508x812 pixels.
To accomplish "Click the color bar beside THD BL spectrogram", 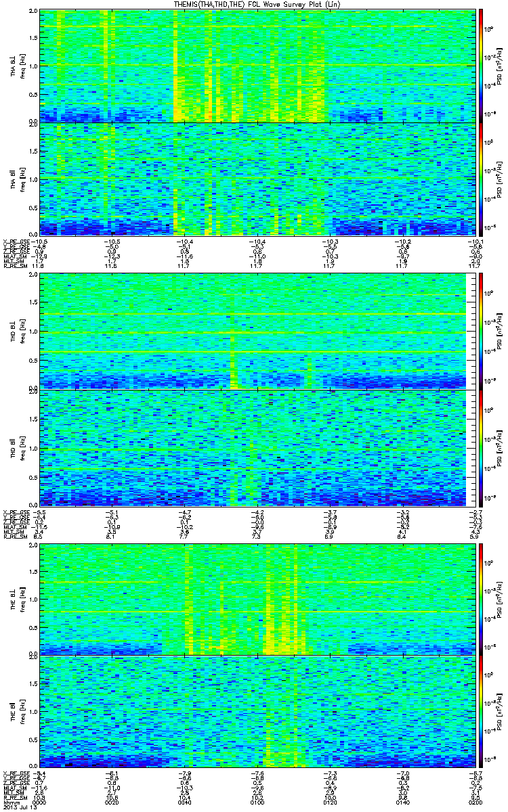I will point(481,331).
